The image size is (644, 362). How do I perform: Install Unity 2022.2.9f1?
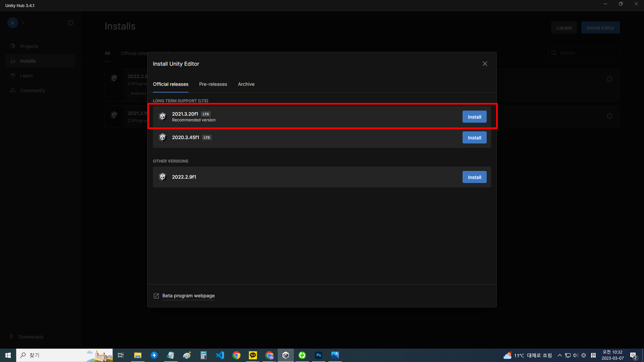tap(474, 177)
